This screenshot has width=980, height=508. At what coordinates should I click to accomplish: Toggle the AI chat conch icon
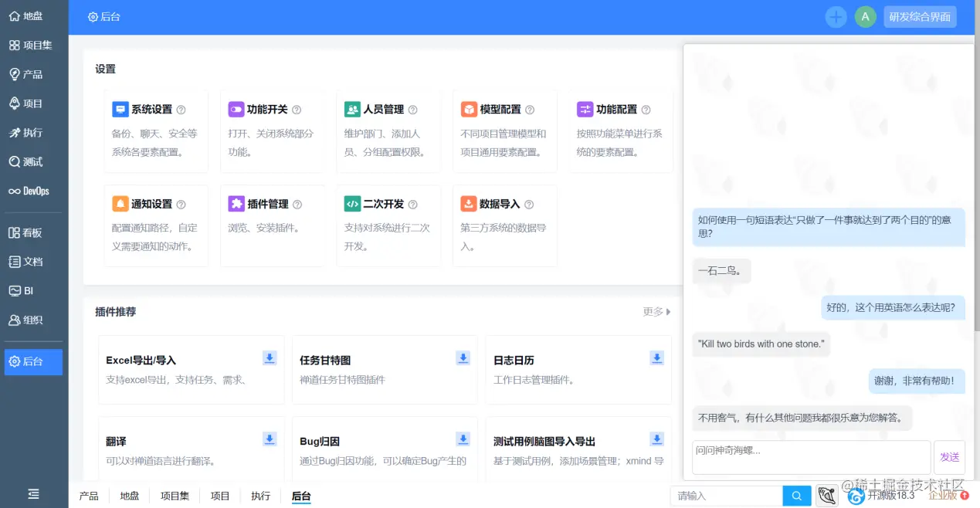pyautogui.click(x=827, y=496)
